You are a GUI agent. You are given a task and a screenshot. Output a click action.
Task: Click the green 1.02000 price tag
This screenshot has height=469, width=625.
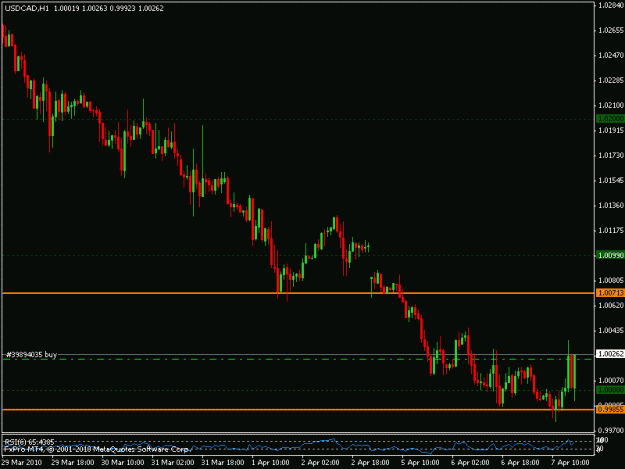610,119
